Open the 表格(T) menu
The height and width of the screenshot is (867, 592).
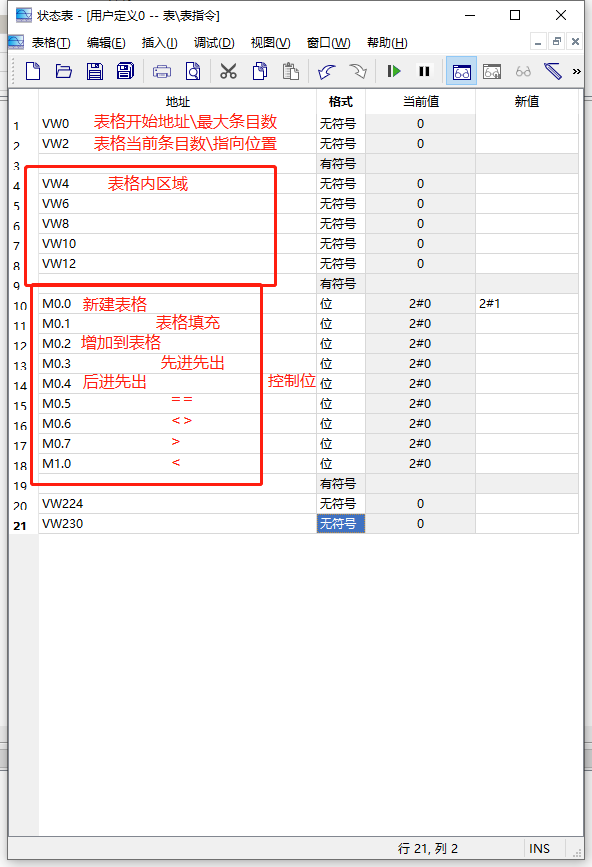point(51,43)
